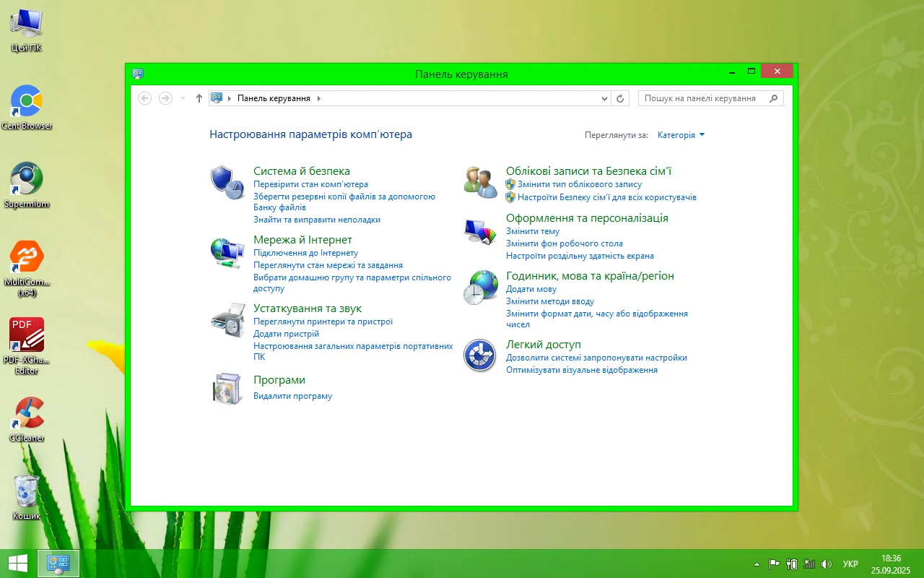Click the Programs category icon

(227, 388)
